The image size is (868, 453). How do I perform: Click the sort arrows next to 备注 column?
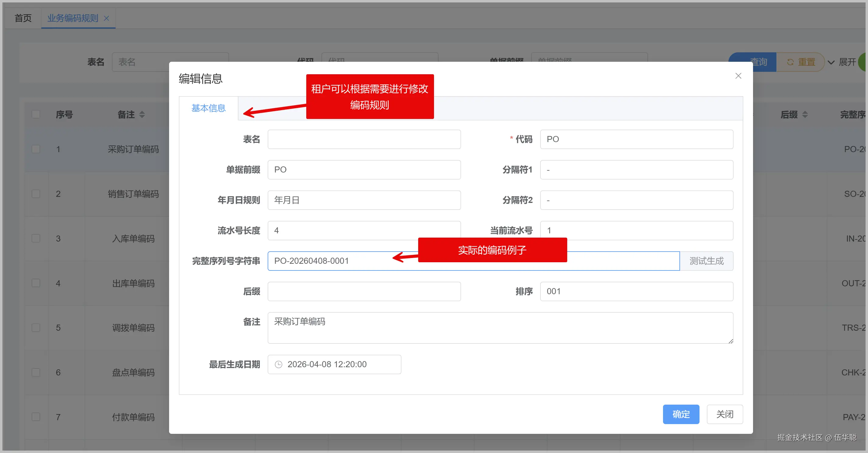coord(142,115)
